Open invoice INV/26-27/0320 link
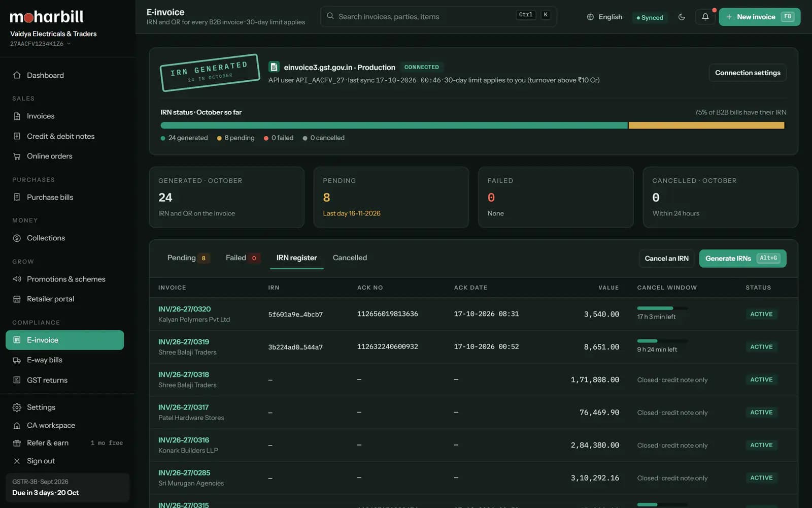This screenshot has width=812, height=508. [x=184, y=309]
